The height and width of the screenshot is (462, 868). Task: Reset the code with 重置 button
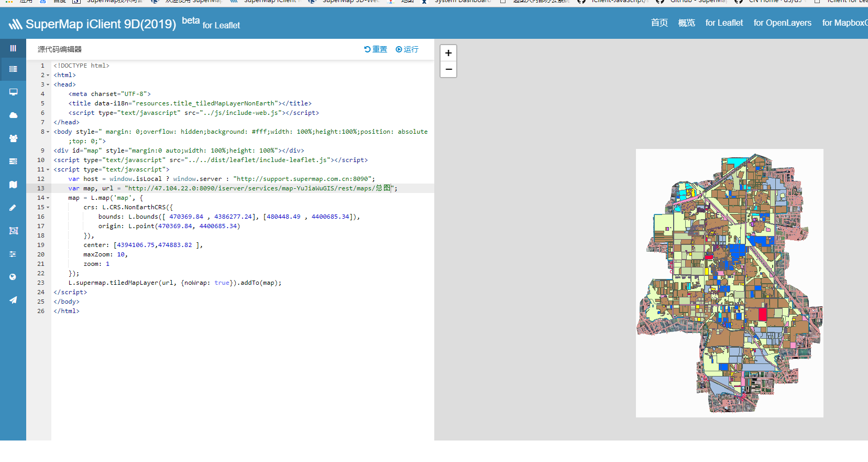(376, 49)
